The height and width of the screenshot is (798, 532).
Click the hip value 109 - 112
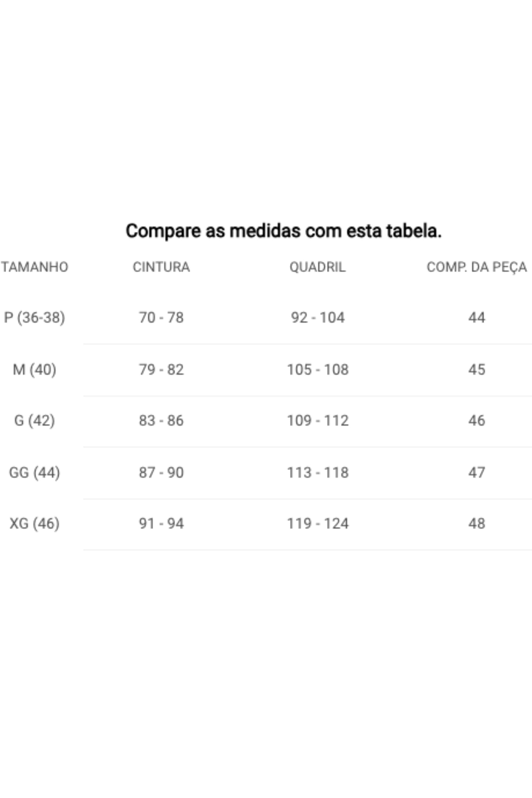click(x=318, y=421)
